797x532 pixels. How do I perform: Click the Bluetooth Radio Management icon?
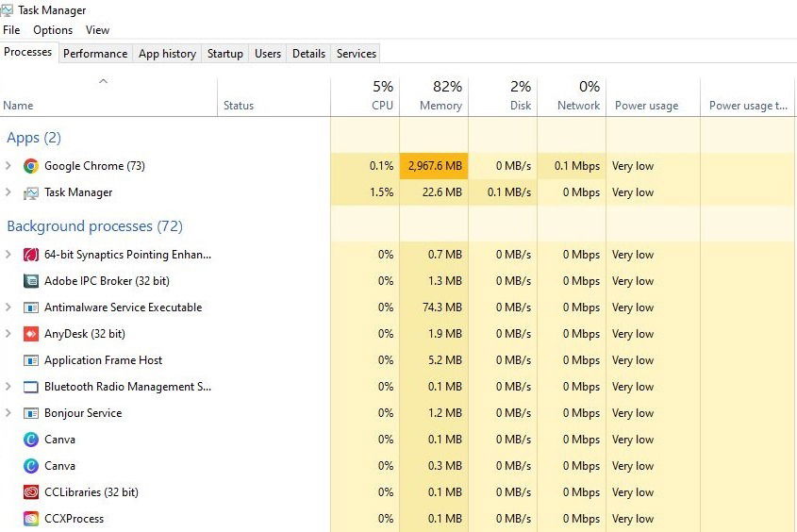click(x=31, y=387)
